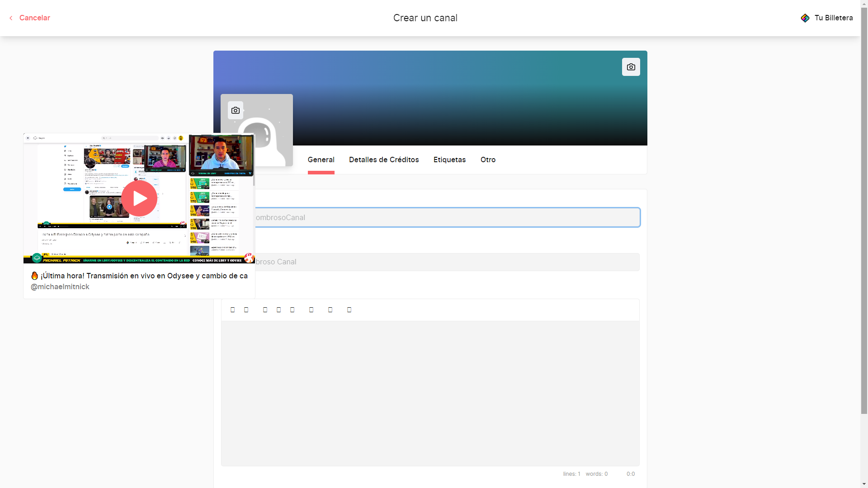Go to the Otro tab
The image size is (868, 488).
pyautogui.click(x=488, y=160)
